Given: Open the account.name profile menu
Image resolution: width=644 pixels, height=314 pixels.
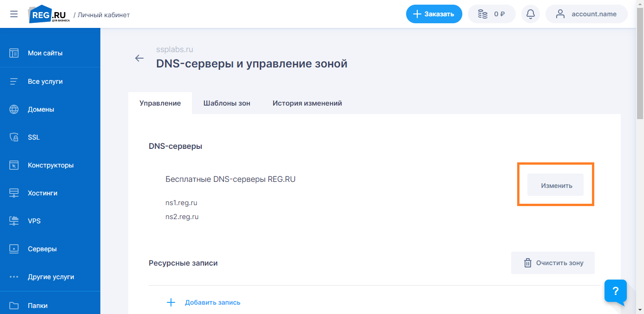Looking at the screenshot, I should click(x=586, y=14).
